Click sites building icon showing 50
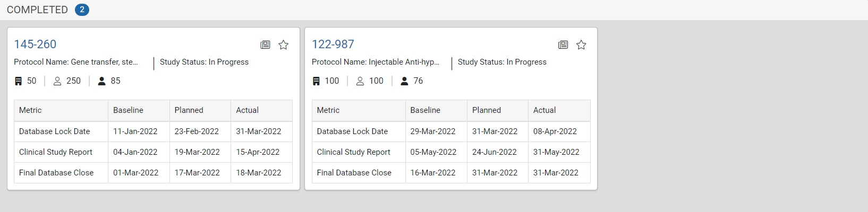The height and width of the screenshot is (212, 868). [19, 81]
